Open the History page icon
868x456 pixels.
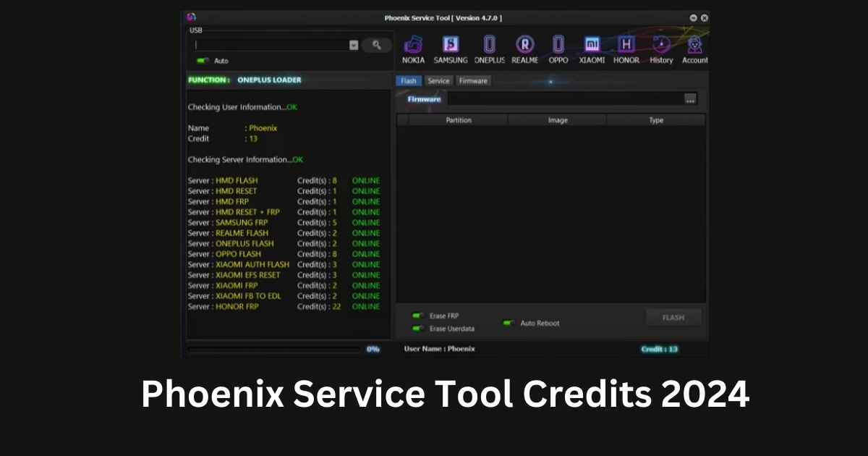pyautogui.click(x=661, y=49)
